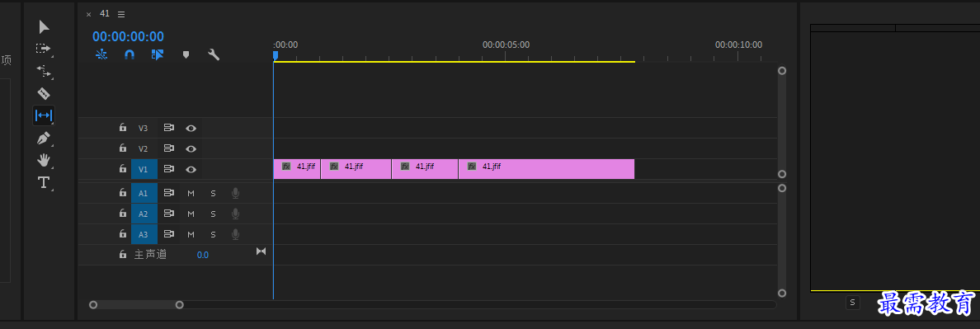Select the Razor tool
Image resolution: width=980 pixels, height=329 pixels.
43,94
